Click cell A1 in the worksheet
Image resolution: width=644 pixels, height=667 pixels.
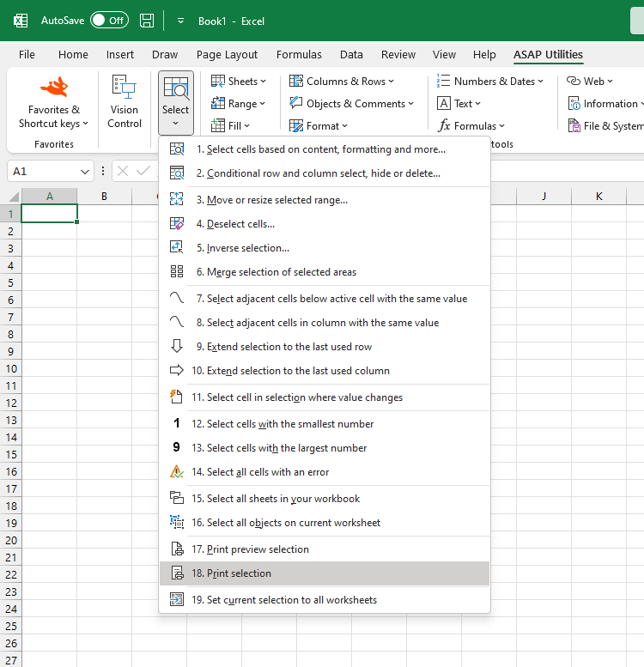49,214
